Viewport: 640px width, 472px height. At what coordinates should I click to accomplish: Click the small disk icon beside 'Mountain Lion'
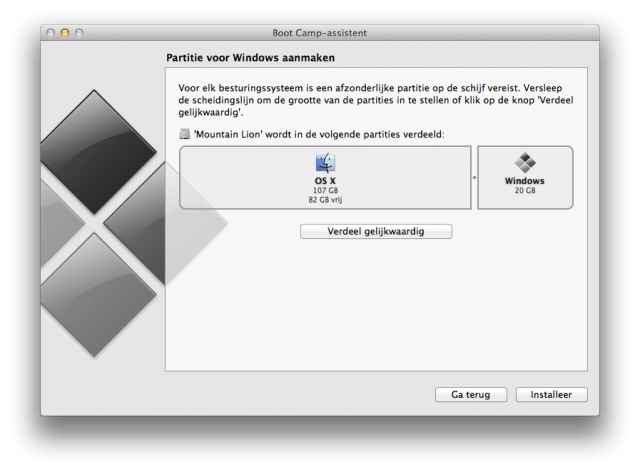click(x=184, y=133)
